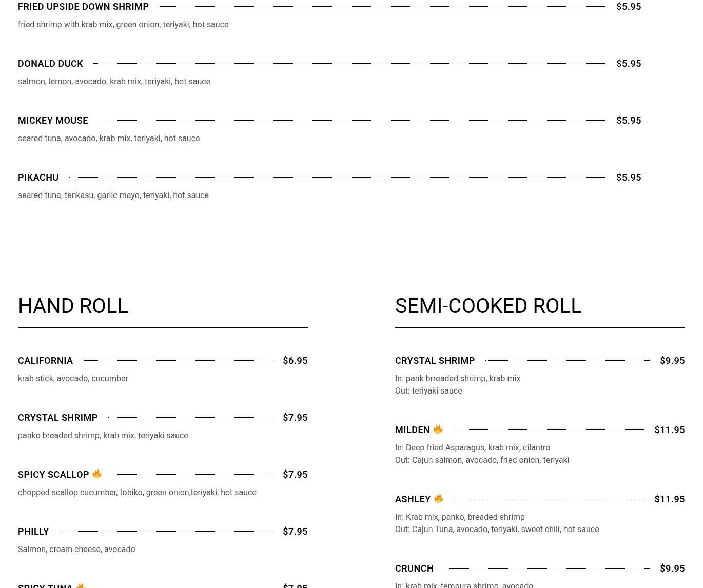The height and width of the screenshot is (588, 703).
Task: Click the Semi-Cooked Roll section heading
Action: (488, 306)
